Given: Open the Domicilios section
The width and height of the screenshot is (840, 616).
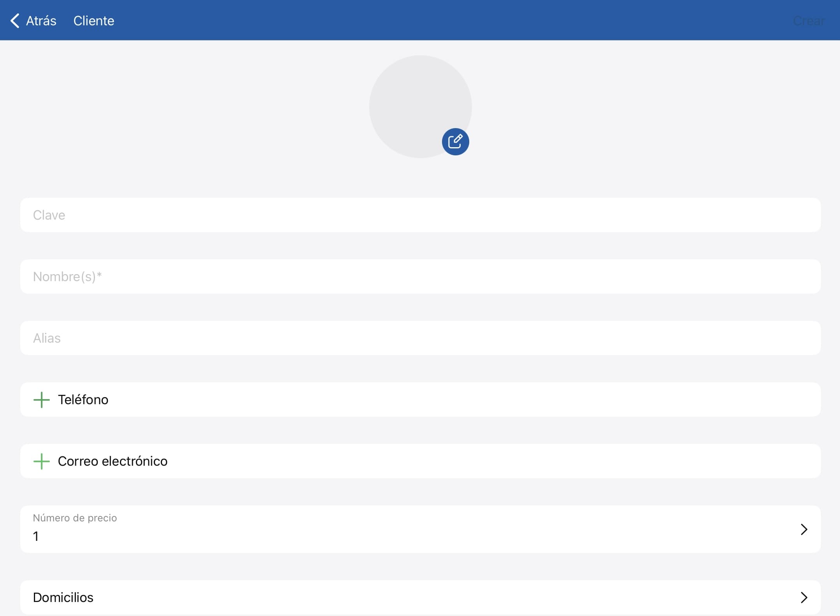Looking at the screenshot, I should (x=420, y=597).
